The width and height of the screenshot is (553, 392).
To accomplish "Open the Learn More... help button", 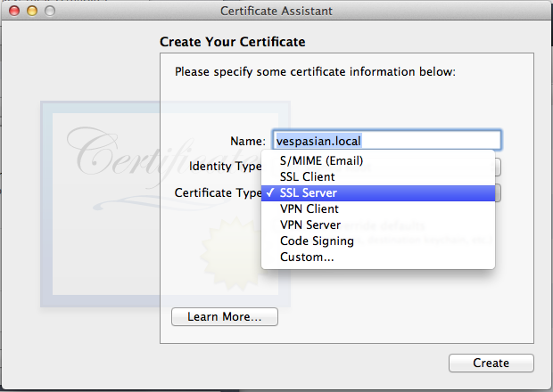I will pos(225,316).
